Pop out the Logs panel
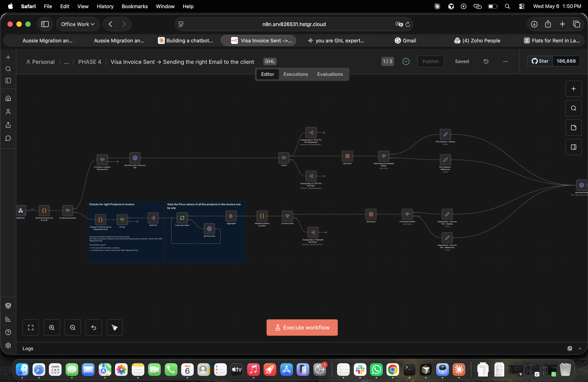The image size is (588, 382). point(570,348)
